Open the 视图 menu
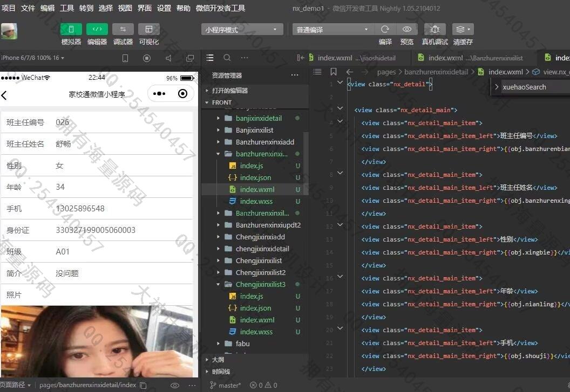Screen dimensions: 570x392 tap(125, 8)
